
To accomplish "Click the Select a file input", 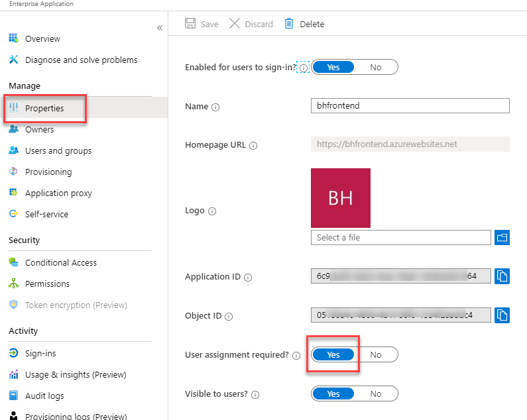I will [x=400, y=238].
